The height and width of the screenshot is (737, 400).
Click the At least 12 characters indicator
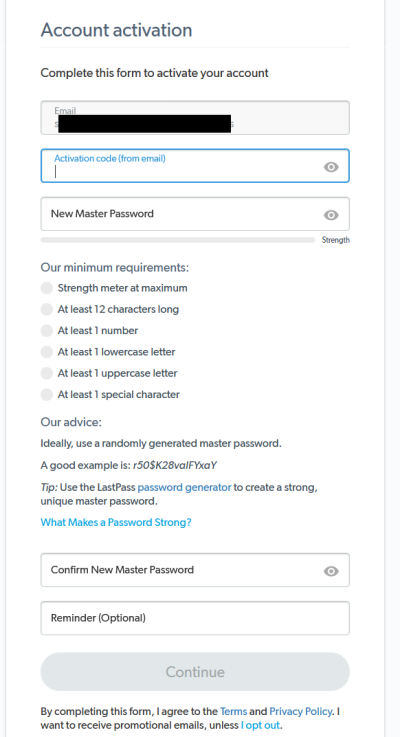coord(47,309)
